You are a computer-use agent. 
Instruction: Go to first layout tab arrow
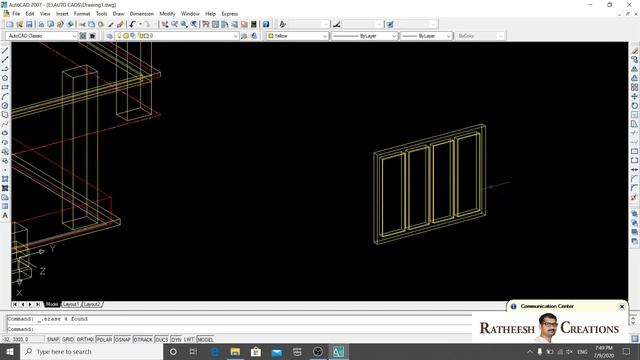[15, 304]
